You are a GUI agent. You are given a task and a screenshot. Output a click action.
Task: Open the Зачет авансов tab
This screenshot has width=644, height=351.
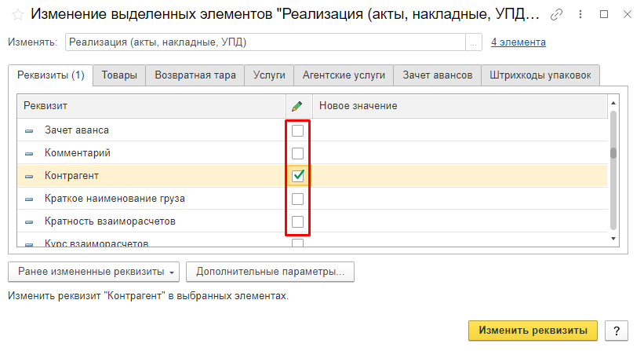click(437, 75)
